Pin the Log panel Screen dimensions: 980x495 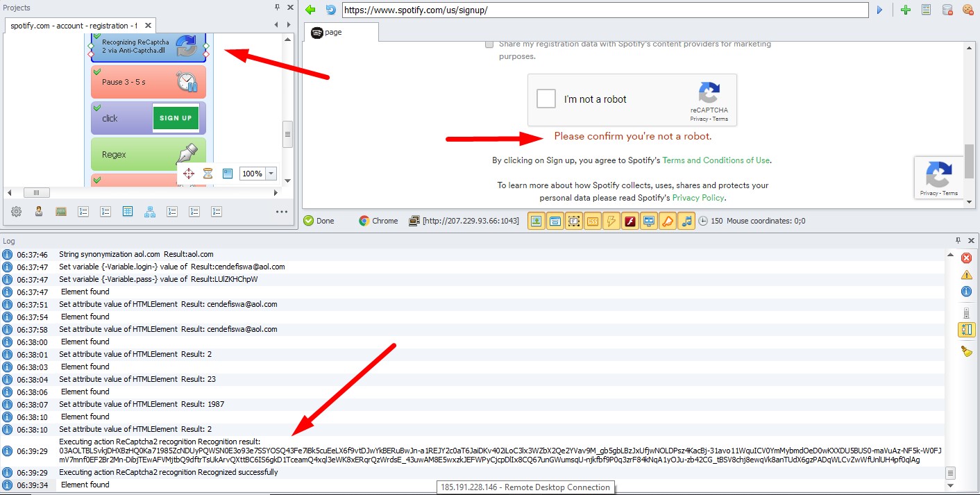(958, 240)
